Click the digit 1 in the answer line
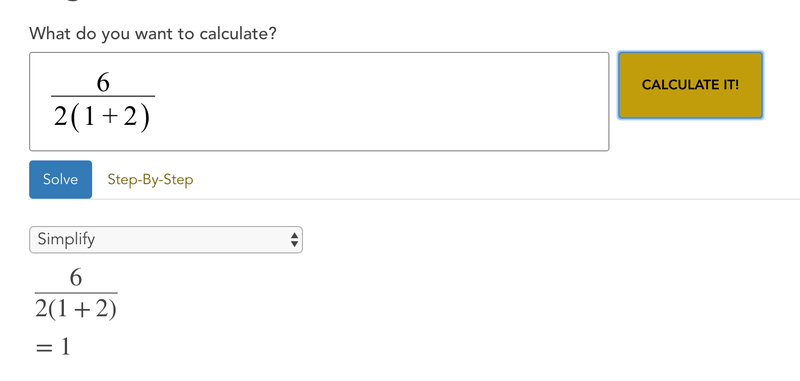 (x=65, y=347)
